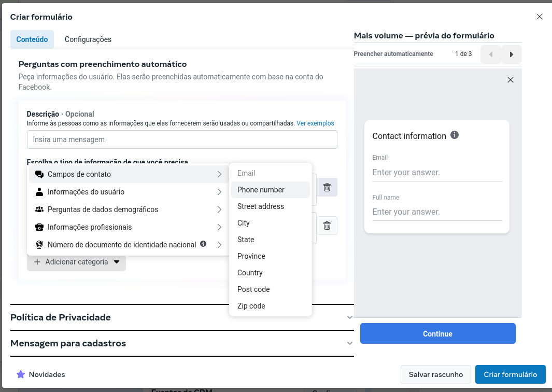Open Novidades link
This screenshot has width=552, height=392.
tap(47, 374)
